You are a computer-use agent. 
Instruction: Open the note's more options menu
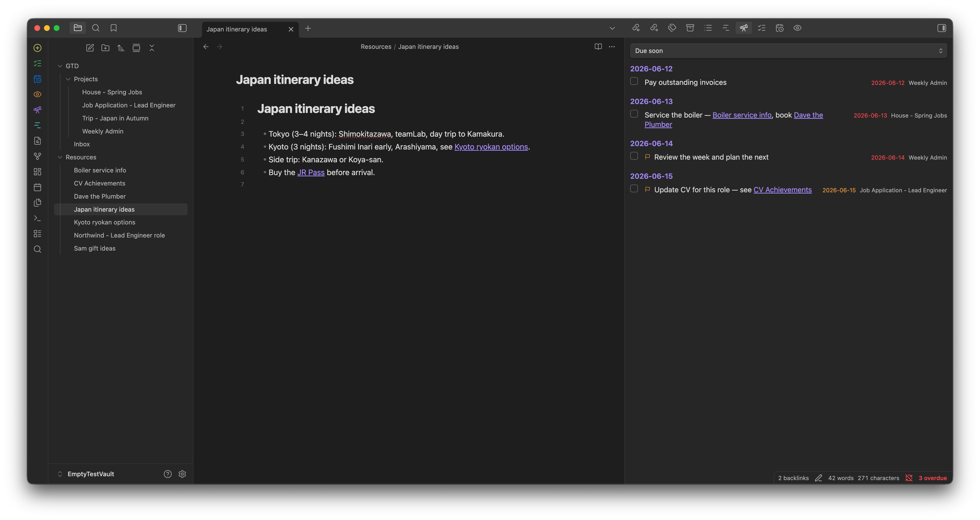click(x=612, y=46)
